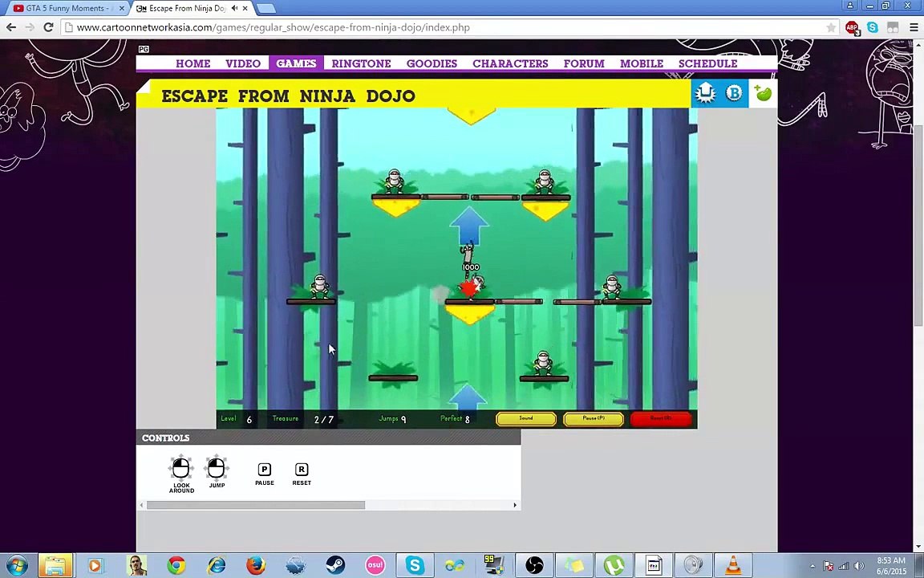This screenshot has height=578, width=924.
Task: Click the gray extension icon beside Skype
Action: click(x=893, y=27)
